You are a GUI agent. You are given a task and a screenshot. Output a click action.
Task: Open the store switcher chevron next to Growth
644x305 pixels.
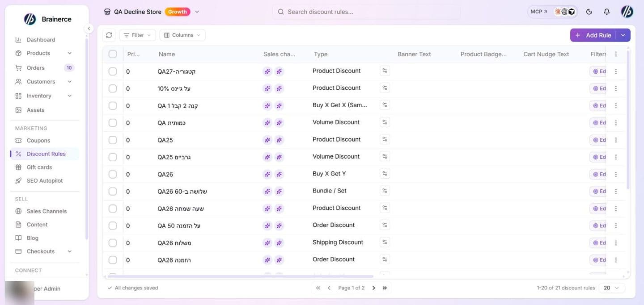coord(197,12)
